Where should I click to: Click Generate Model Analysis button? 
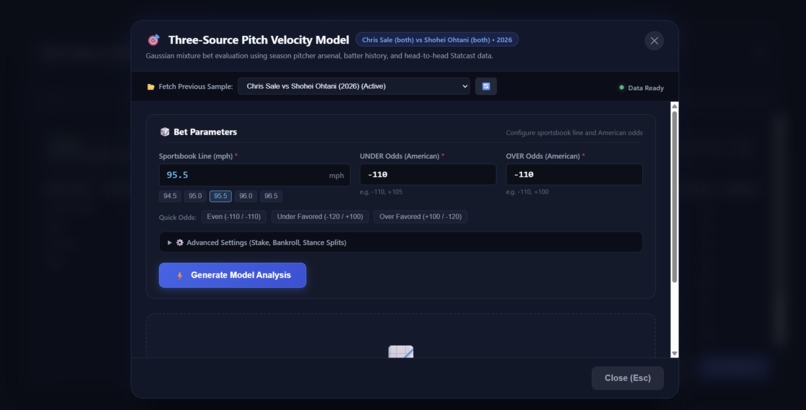click(232, 275)
